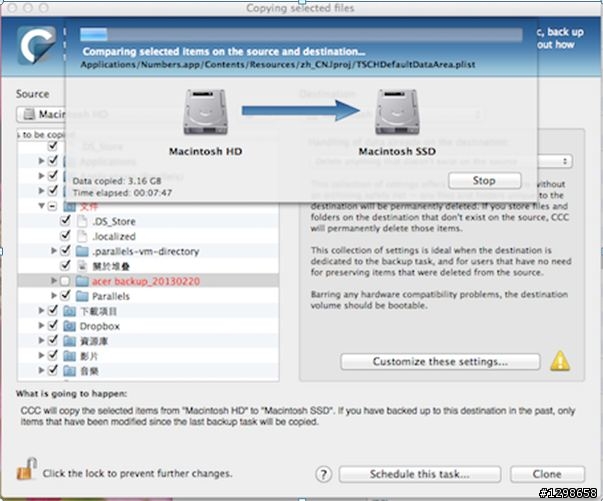Click the .DS_Store file icon

(82, 221)
